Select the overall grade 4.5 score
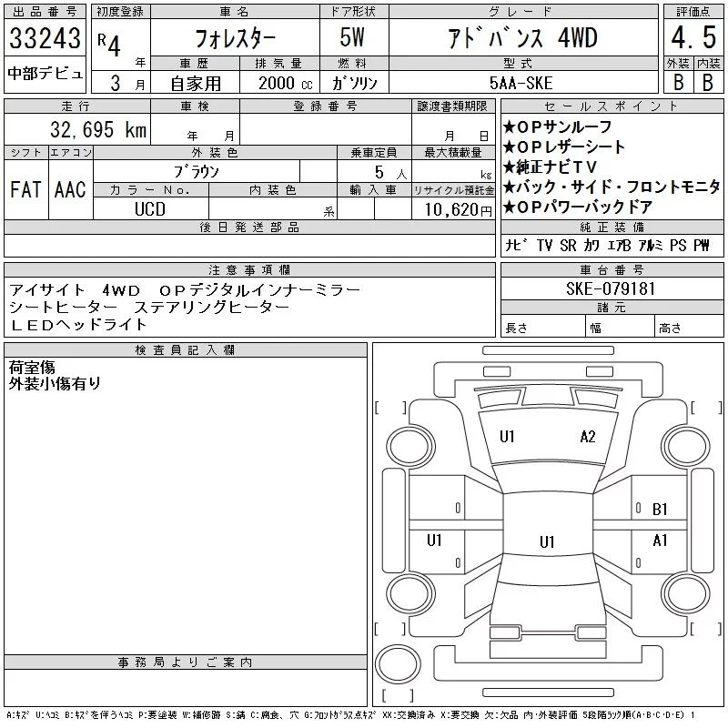Viewport: 728px width, 728px height. coord(689,37)
